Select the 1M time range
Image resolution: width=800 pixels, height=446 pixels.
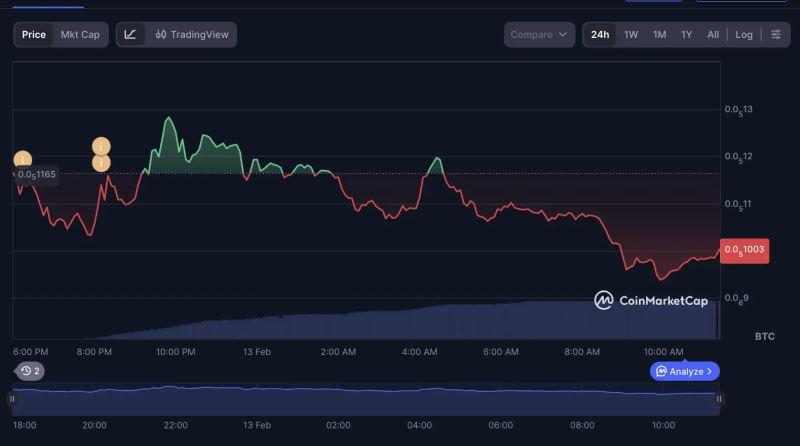coord(660,35)
